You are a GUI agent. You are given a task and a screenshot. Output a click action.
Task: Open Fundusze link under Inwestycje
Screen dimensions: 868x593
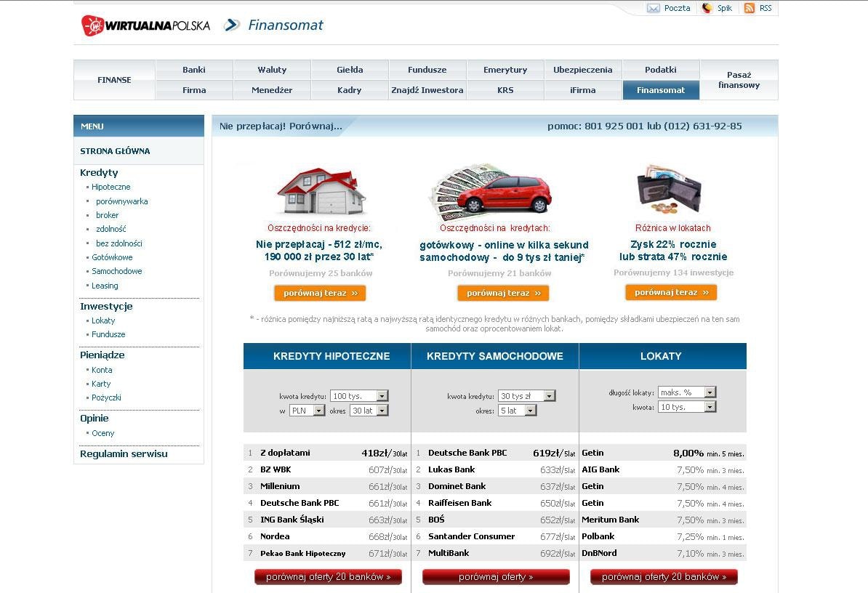(108, 335)
